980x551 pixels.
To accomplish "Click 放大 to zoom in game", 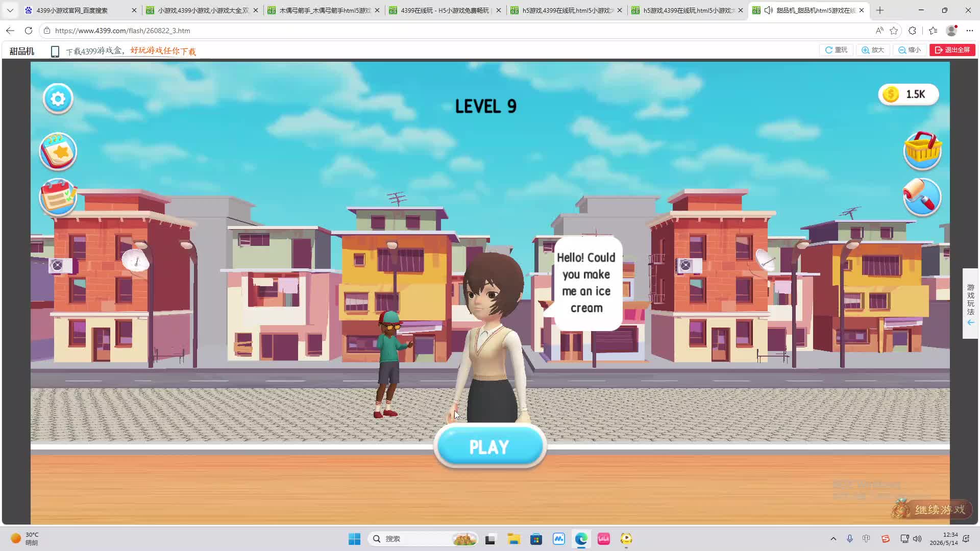I will point(873,50).
